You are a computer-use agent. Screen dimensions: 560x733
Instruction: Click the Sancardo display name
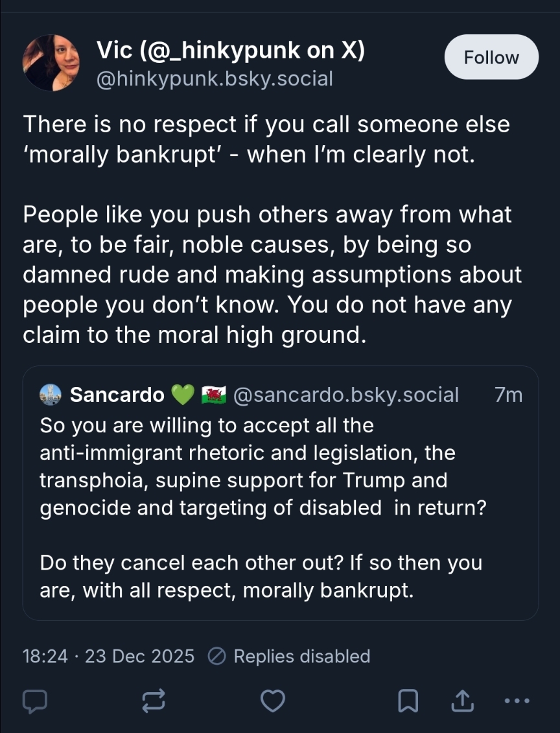[117, 394]
